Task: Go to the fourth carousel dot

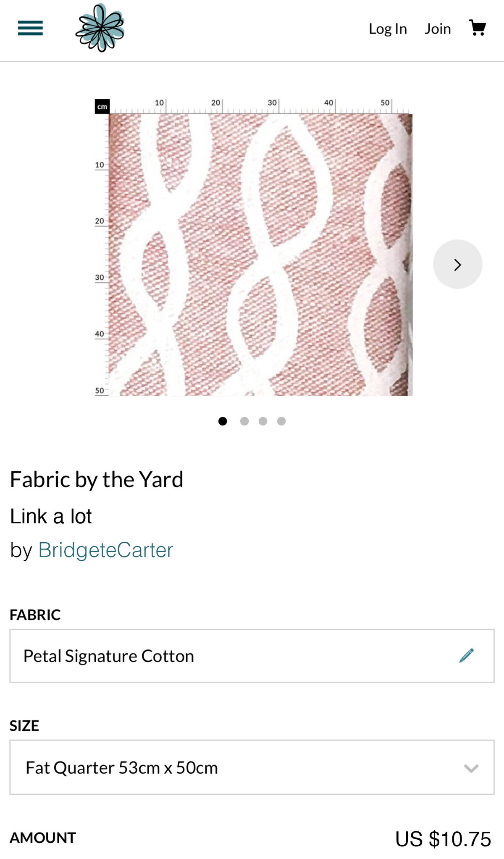Action: (x=281, y=421)
